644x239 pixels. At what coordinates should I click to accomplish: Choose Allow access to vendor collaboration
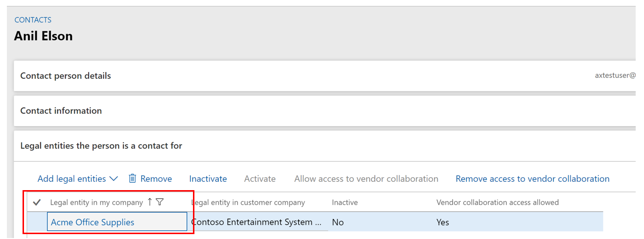click(366, 179)
